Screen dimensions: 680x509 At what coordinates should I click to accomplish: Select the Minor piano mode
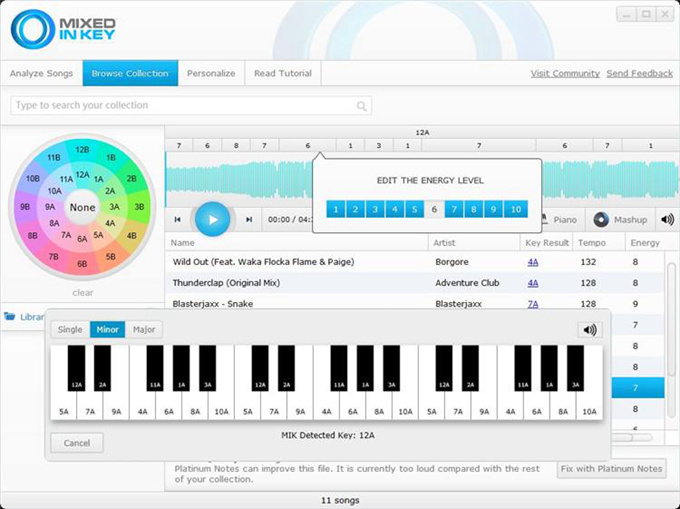tap(108, 330)
